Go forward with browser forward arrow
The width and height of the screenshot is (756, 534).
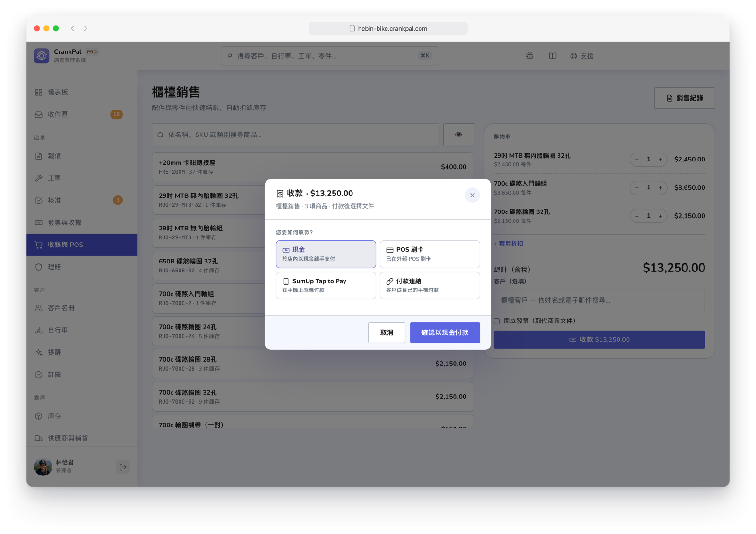click(x=86, y=28)
